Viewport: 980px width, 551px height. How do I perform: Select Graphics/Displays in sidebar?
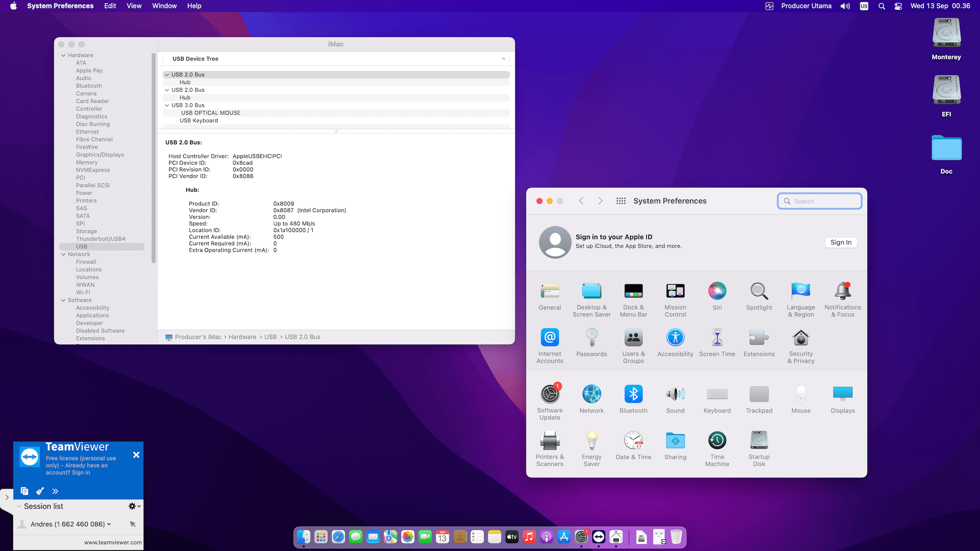pos(100,155)
